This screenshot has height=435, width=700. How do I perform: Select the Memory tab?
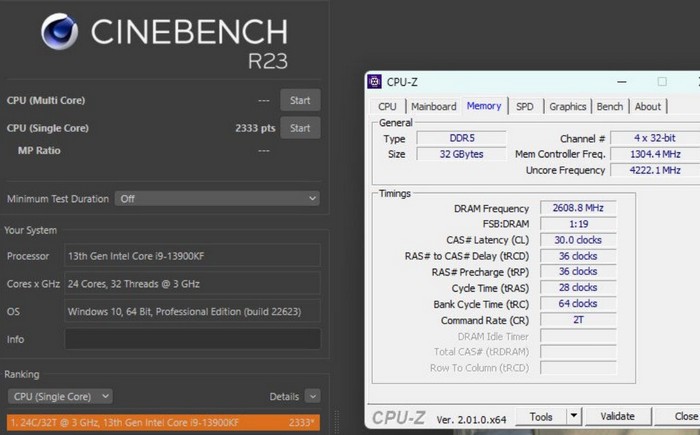point(484,107)
